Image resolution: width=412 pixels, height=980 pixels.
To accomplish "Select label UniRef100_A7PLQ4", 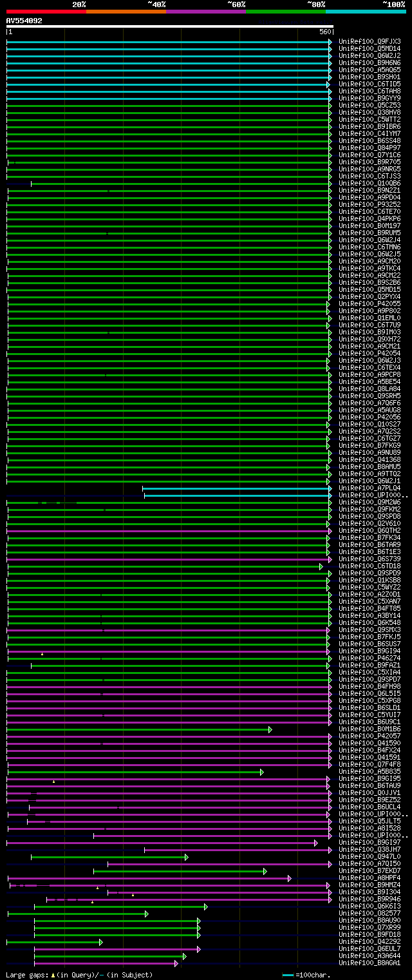I will [x=370, y=488].
